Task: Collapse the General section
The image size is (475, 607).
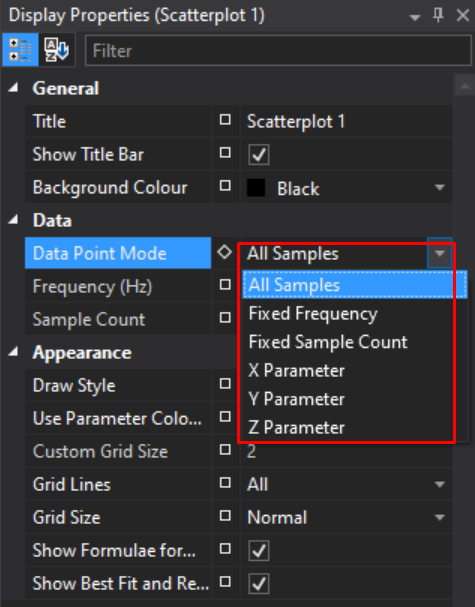Action: pyautogui.click(x=14, y=88)
